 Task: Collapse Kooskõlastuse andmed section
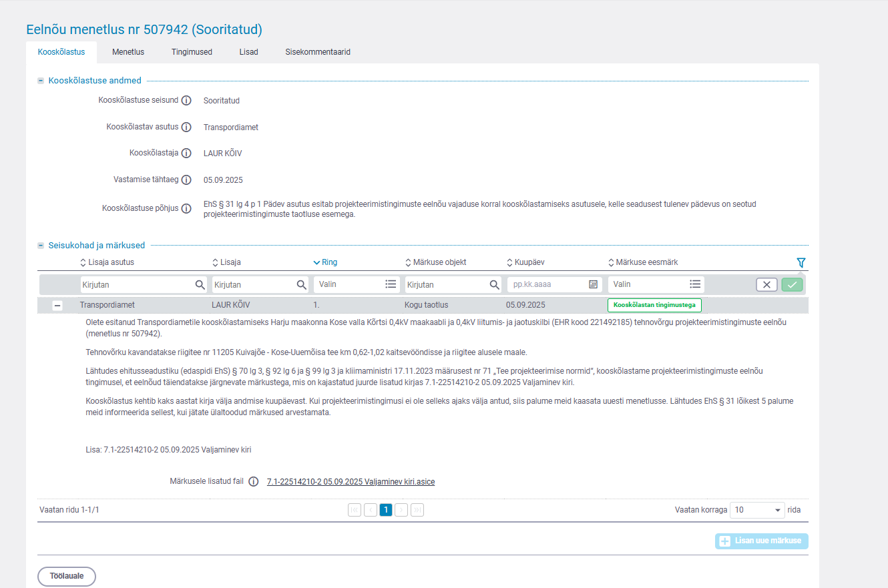pyautogui.click(x=41, y=81)
